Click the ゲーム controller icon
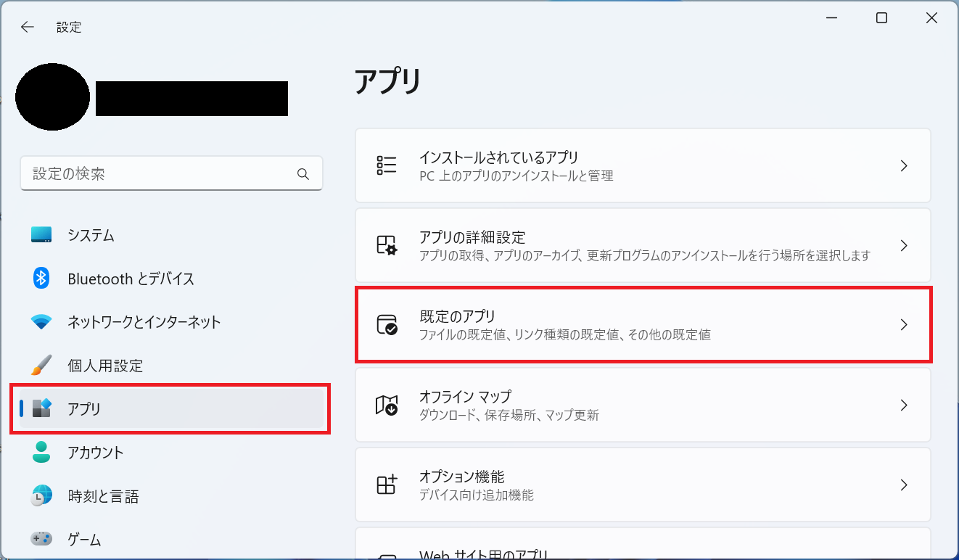This screenshot has width=959, height=560. click(41, 539)
